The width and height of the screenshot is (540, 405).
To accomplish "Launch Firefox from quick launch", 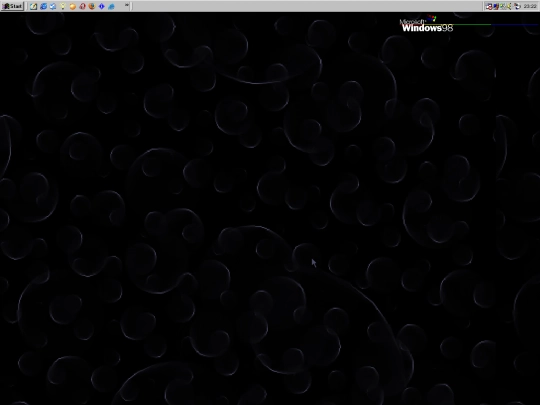I will tap(92, 6).
